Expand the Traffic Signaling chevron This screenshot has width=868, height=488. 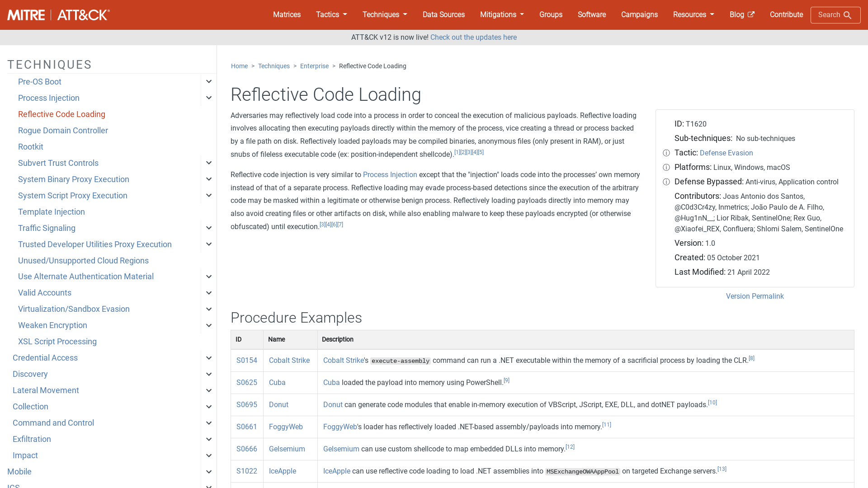pyautogui.click(x=209, y=228)
